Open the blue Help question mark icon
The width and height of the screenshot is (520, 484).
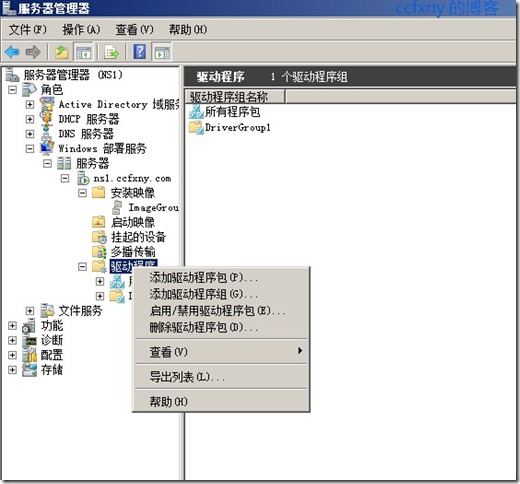pos(140,52)
